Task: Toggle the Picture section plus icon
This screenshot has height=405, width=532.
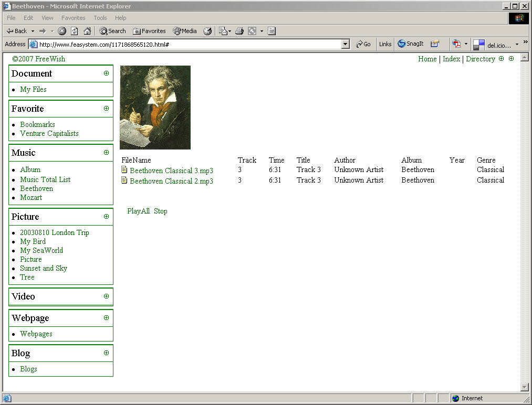Action: (x=106, y=217)
